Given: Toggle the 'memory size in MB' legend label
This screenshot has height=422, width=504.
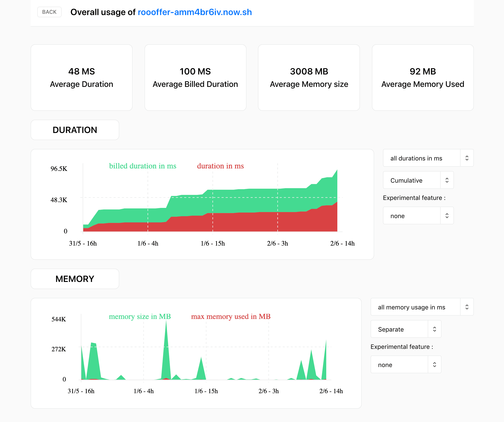Looking at the screenshot, I should pyautogui.click(x=140, y=317).
